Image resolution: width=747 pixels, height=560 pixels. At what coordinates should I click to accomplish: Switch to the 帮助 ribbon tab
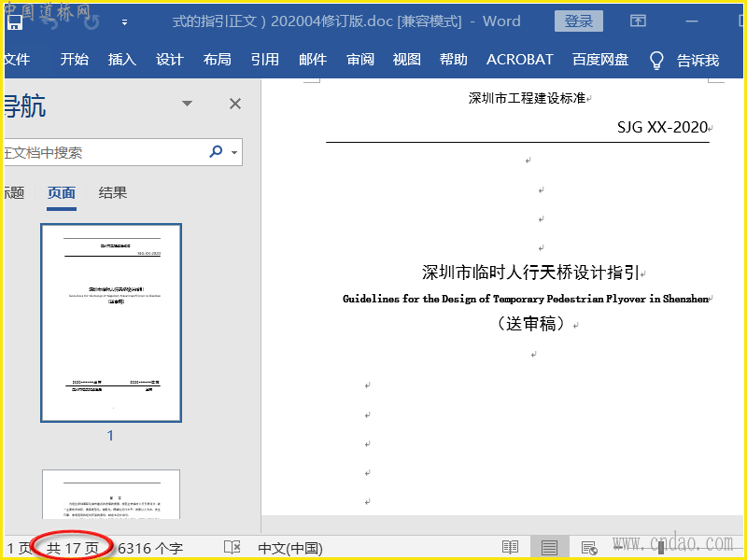tap(453, 60)
